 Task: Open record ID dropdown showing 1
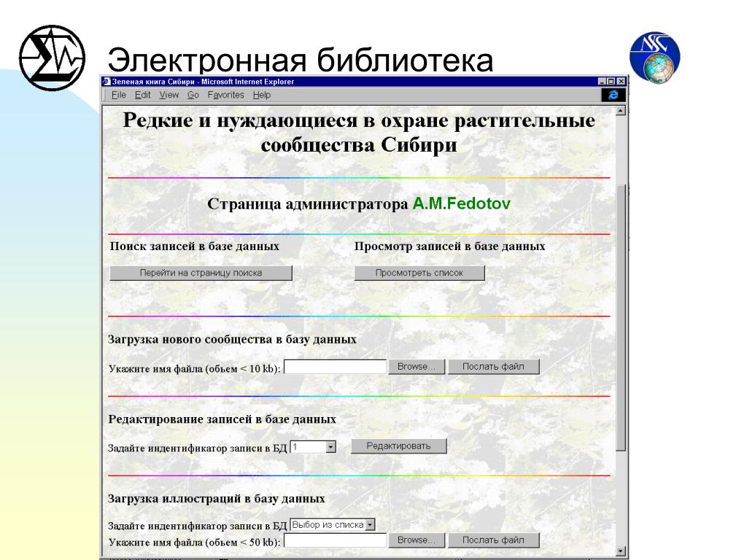click(x=313, y=447)
